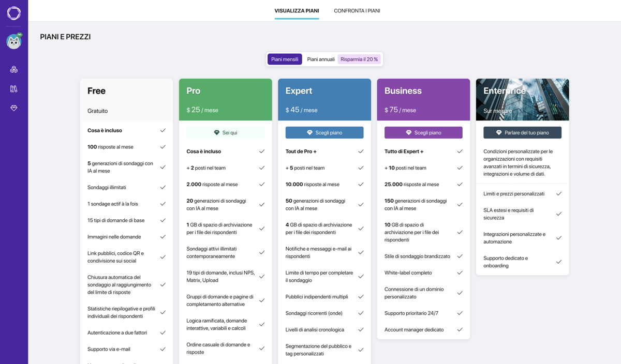Click the Integrazioni personalizzate e automazione feature
This screenshot has width=621, height=364.
click(514, 238)
